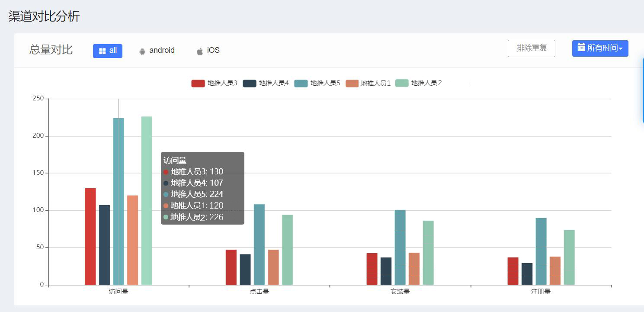The image size is (644, 312).
Task: Click the teal 地推人员5 bar in 点击量
Action: click(x=259, y=244)
